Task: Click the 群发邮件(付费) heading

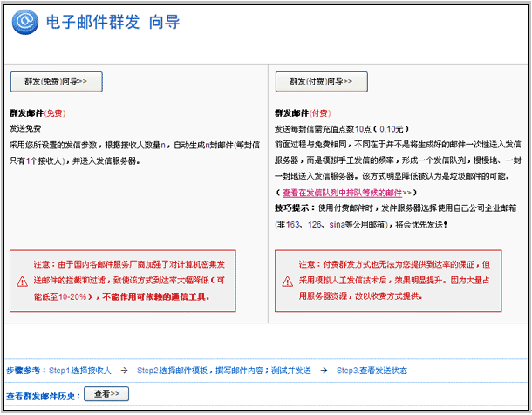Action: click(x=303, y=113)
